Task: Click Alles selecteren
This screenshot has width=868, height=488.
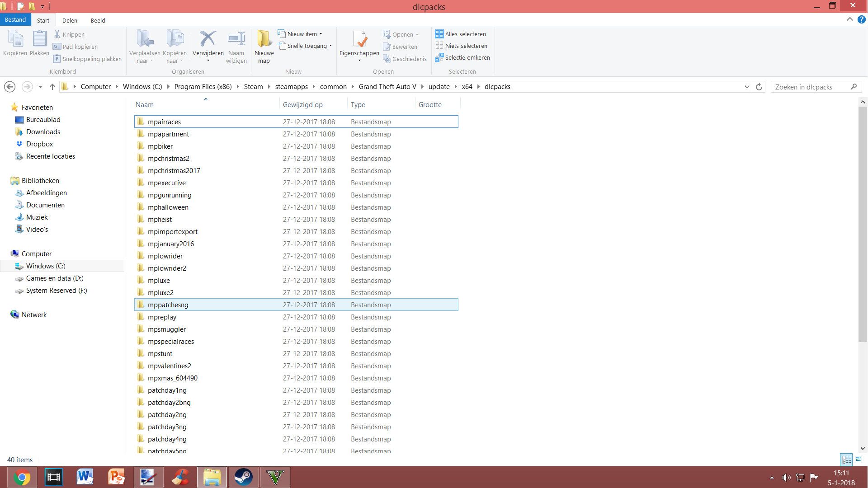Action: (461, 34)
